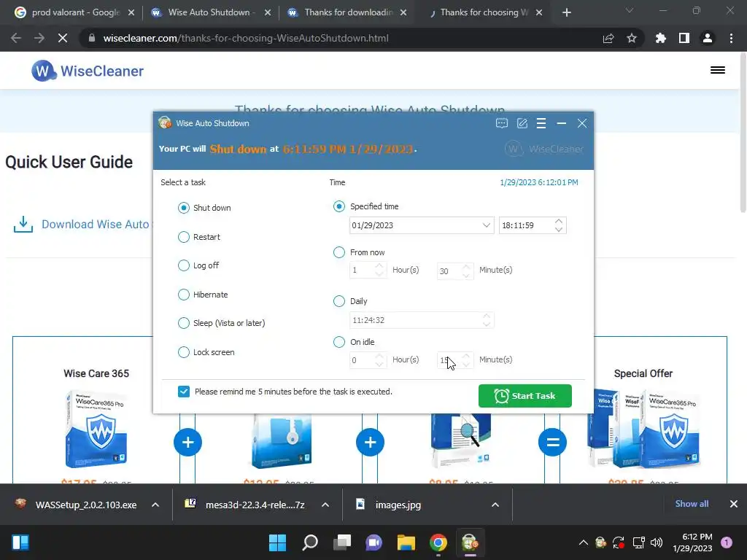Expand WASSetup_2.0.2.103.exe download options
747x560 pixels.
pyautogui.click(x=155, y=505)
